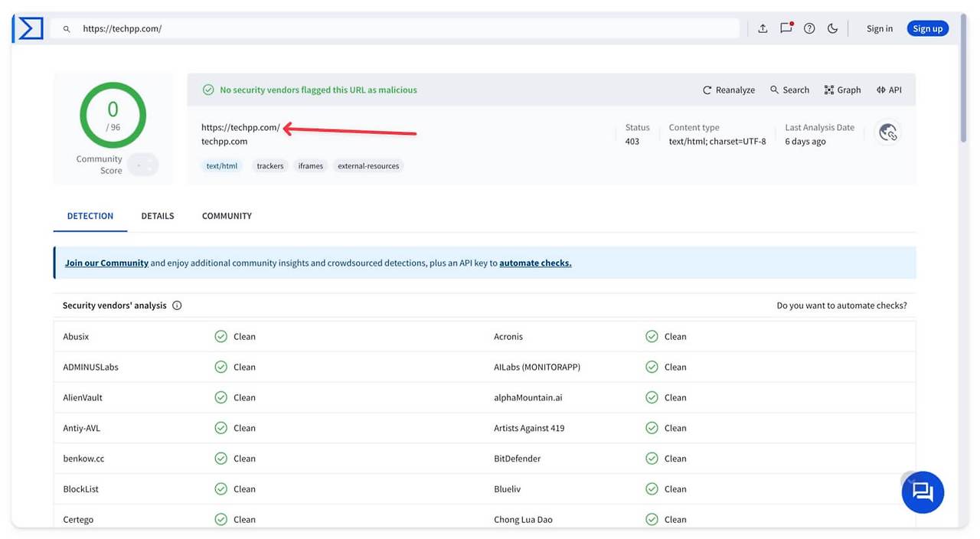Click the https://techpp.com/ URL text in summary
This screenshot has width=980, height=539.
point(240,128)
